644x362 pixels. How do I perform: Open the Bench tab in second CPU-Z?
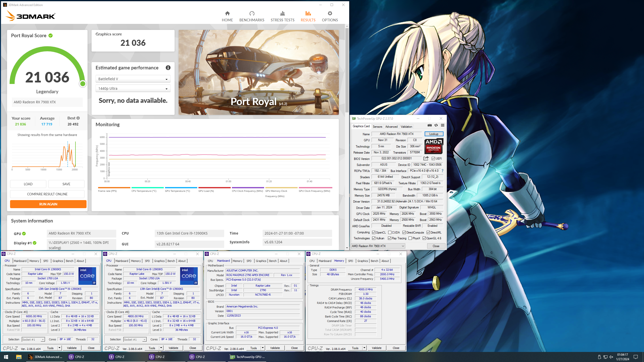pos(171,261)
